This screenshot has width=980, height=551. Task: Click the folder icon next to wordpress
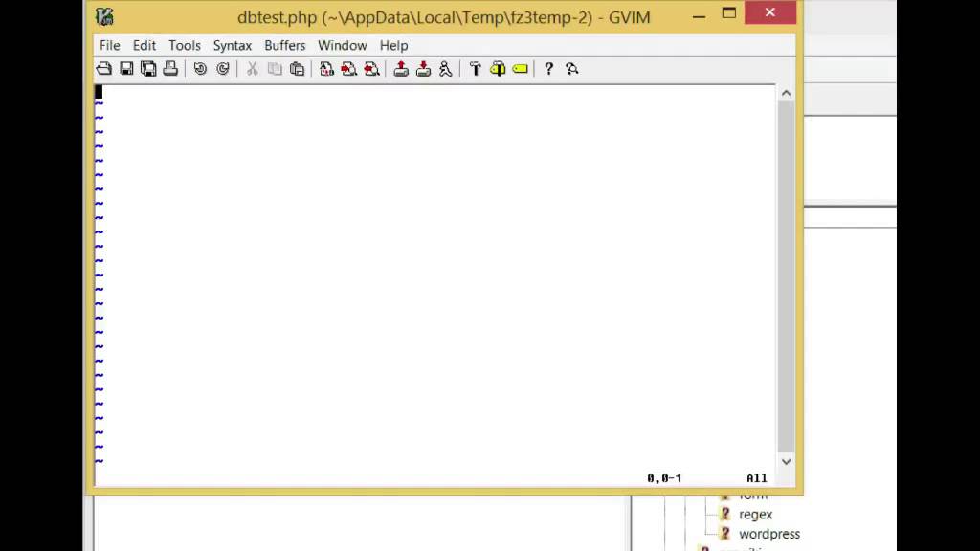tap(724, 534)
